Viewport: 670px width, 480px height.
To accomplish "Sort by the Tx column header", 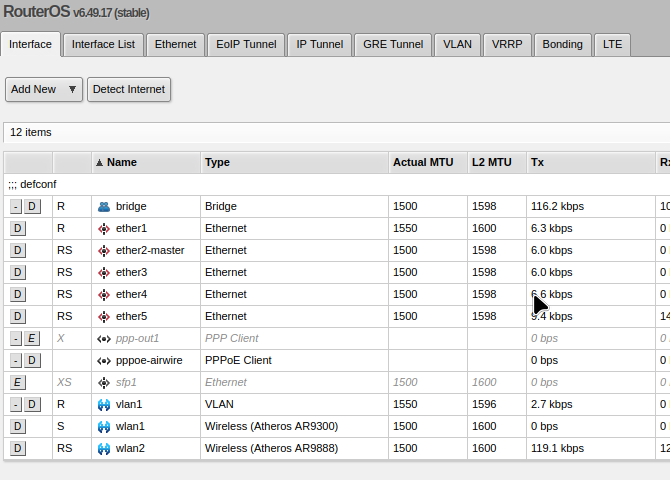I will coord(591,162).
